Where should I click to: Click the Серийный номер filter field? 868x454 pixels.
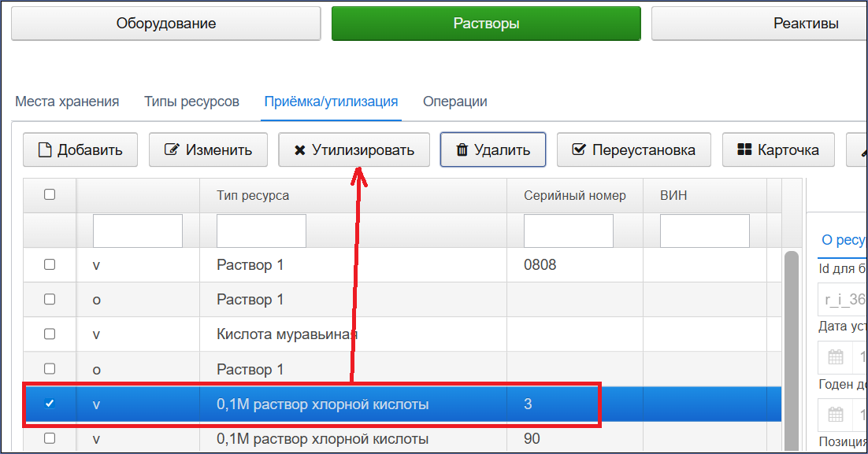[569, 231]
